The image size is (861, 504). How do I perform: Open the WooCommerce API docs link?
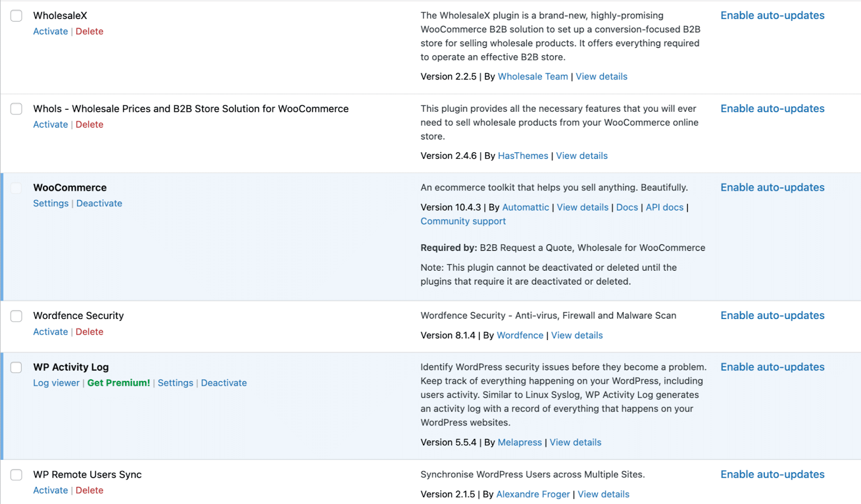click(x=665, y=207)
